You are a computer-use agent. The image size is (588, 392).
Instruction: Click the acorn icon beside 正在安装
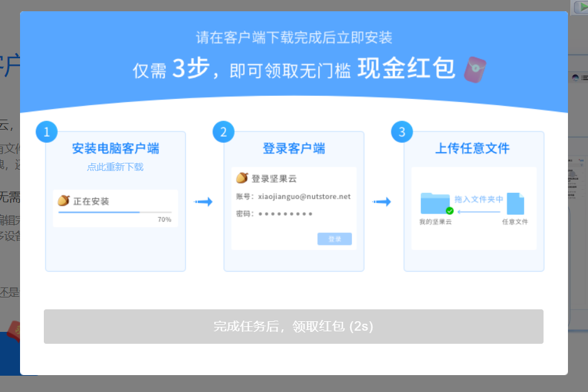coord(63,200)
